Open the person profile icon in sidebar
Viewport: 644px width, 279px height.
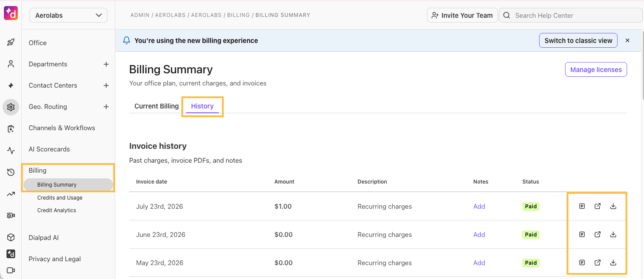coord(11,64)
